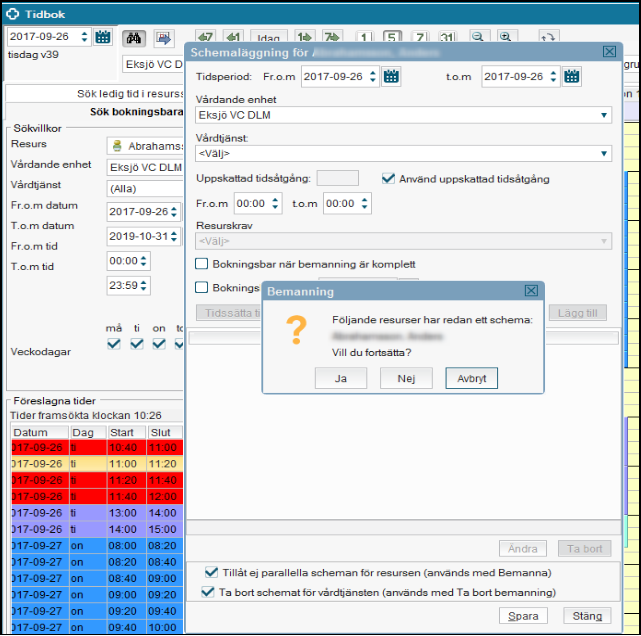
Task: Open calendar picker beside the main date field
Action: pos(103,38)
